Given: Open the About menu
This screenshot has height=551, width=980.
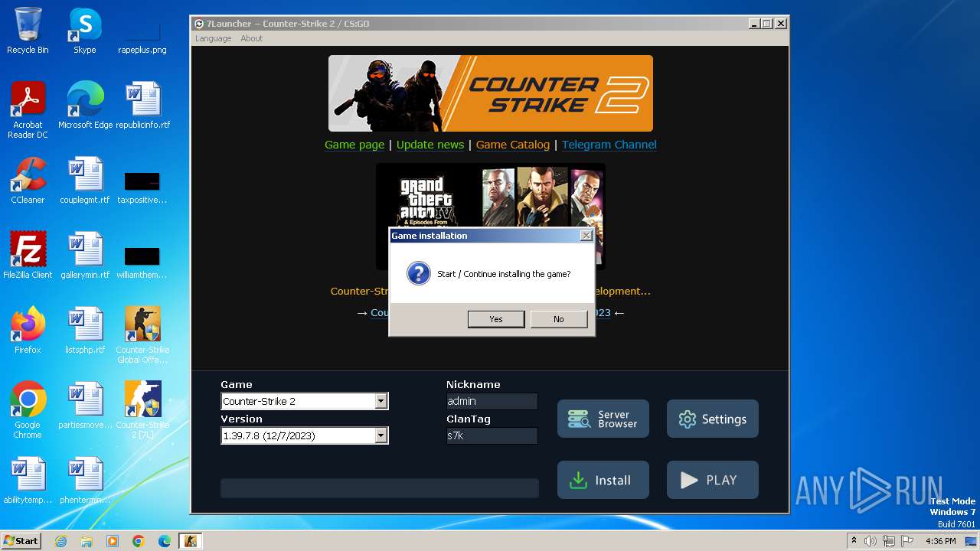Looking at the screenshot, I should click(x=251, y=38).
